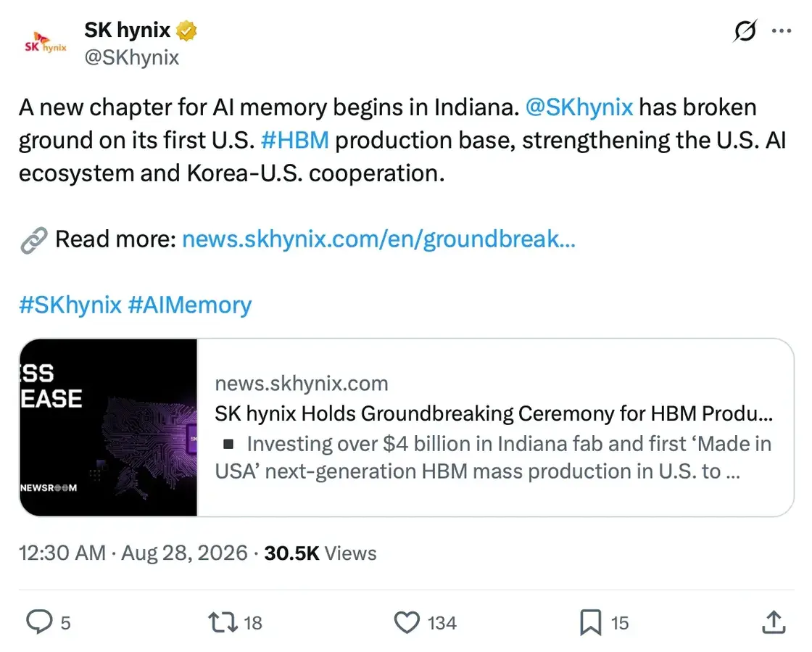Bookmark the post with the bookmark icon
The width and height of the screenshot is (812, 652).
click(x=590, y=622)
